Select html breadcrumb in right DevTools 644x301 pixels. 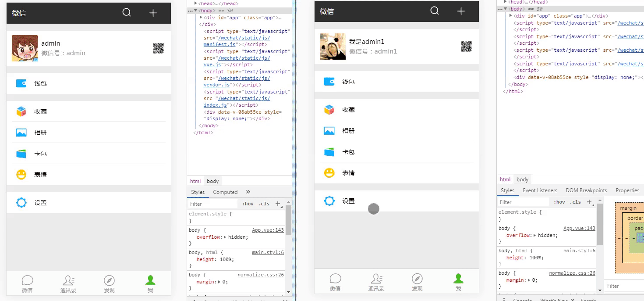[x=505, y=179]
